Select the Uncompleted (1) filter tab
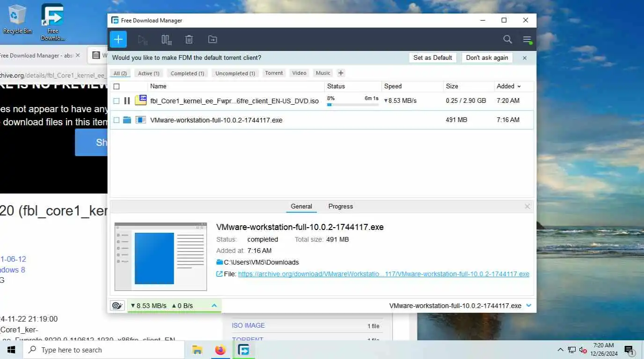This screenshot has height=359, width=644. pos(235,73)
